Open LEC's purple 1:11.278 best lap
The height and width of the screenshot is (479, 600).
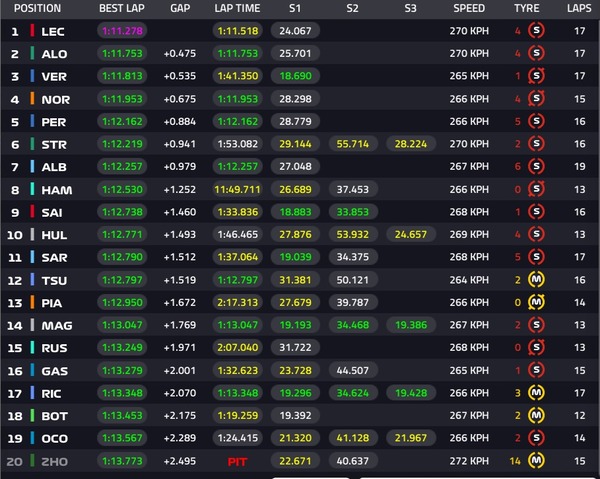click(x=122, y=31)
